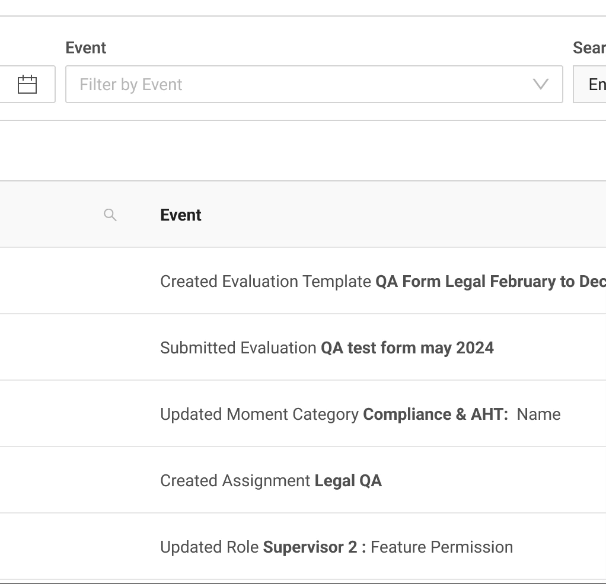606x584 pixels.
Task: Click into the Filter by Event field
Action: [290, 85]
